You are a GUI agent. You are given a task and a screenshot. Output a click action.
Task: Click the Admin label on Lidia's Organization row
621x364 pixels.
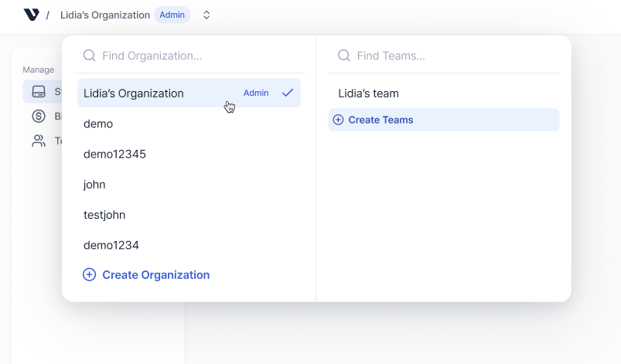point(256,93)
